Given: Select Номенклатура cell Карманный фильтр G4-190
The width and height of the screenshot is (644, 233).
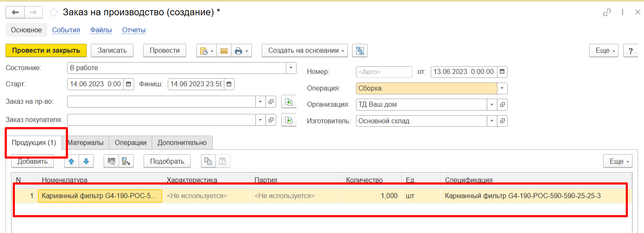Looking at the screenshot, I should coord(100,196).
